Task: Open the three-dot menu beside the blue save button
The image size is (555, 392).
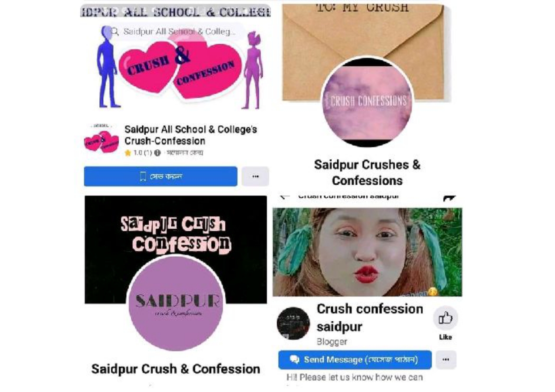Action: point(255,176)
